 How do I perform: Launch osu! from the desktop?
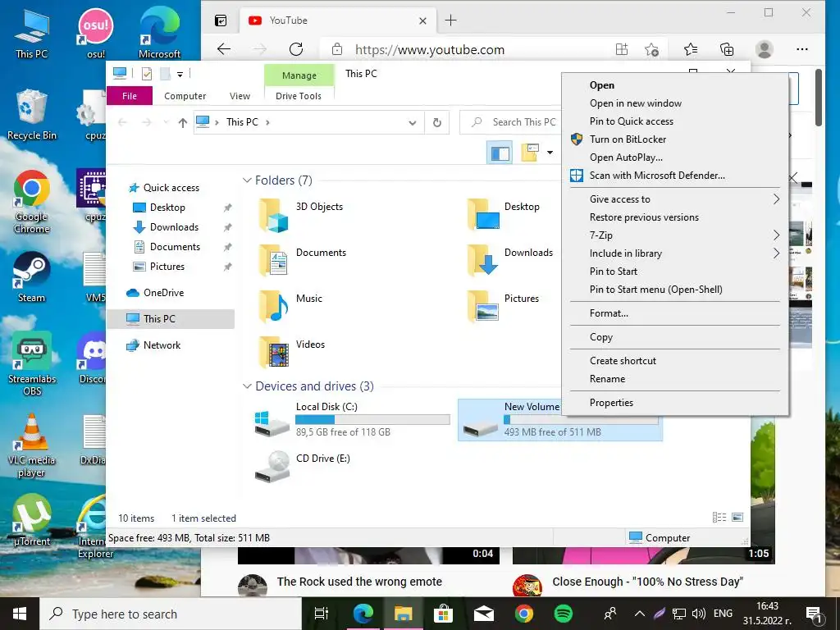tap(96, 33)
